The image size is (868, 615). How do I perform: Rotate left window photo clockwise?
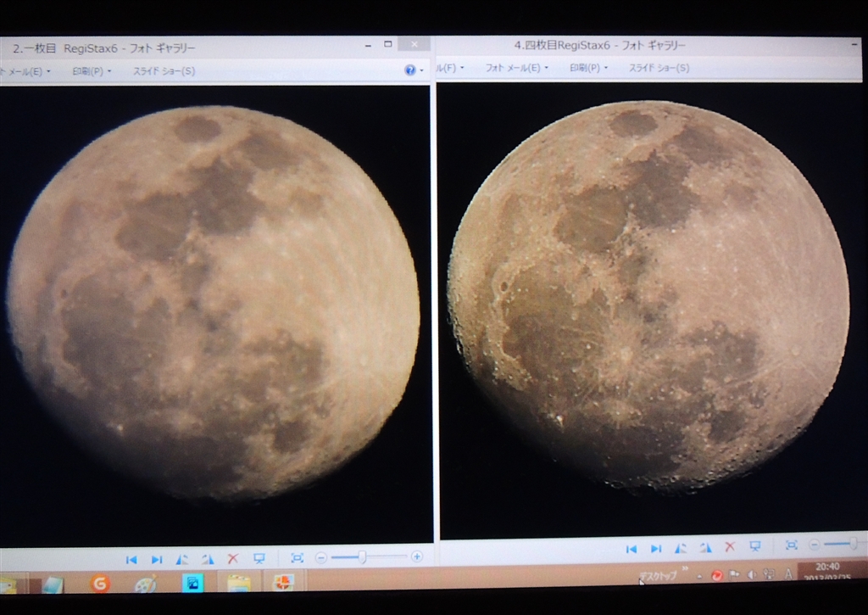(208, 560)
